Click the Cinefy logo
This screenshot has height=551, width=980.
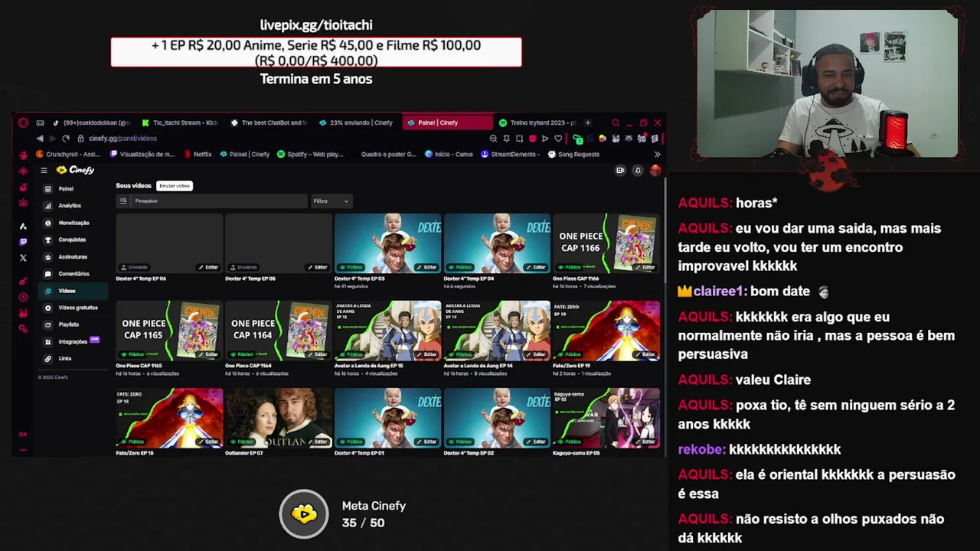click(x=75, y=170)
